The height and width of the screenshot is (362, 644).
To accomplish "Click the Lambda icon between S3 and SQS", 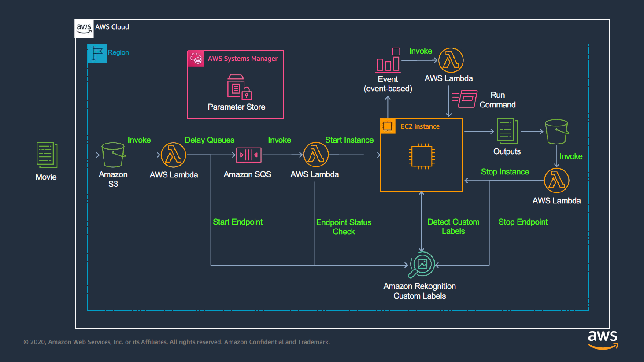I will tap(174, 155).
